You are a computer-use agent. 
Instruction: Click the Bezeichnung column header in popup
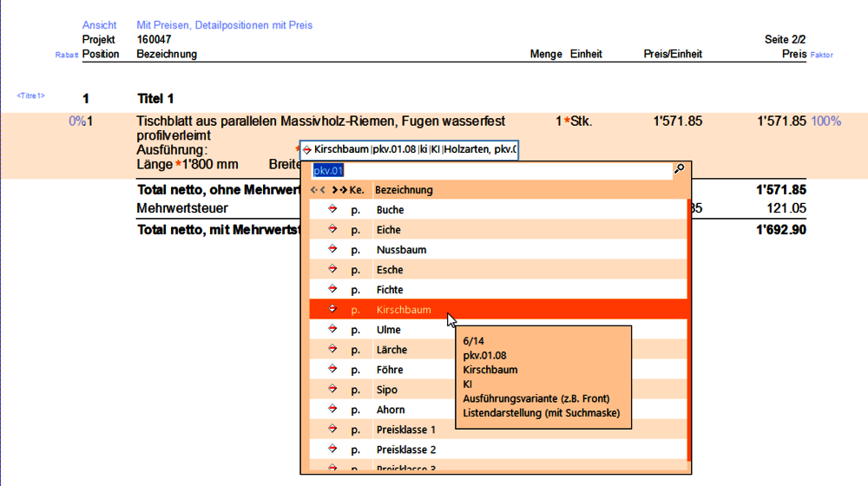pos(404,189)
